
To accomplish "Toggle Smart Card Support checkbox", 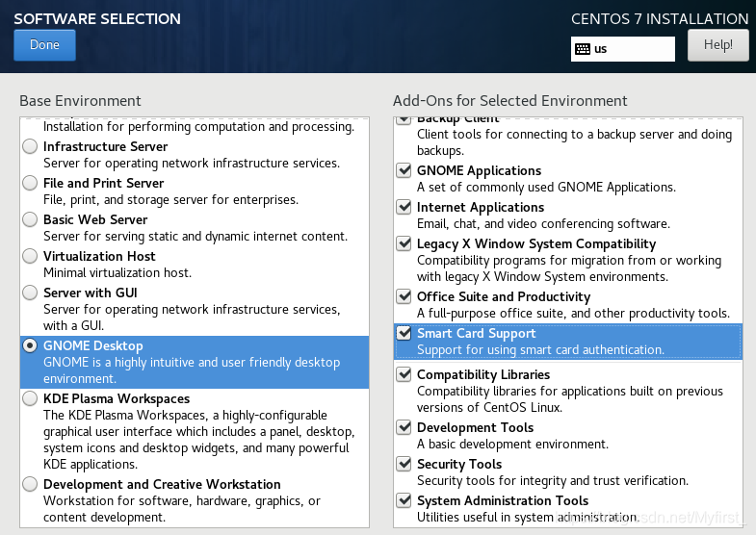I will coord(404,333).
